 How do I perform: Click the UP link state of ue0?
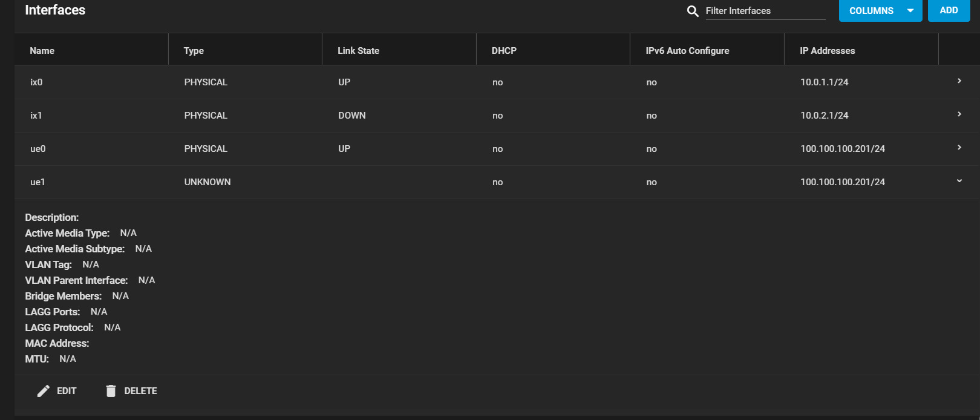point(344,149)
